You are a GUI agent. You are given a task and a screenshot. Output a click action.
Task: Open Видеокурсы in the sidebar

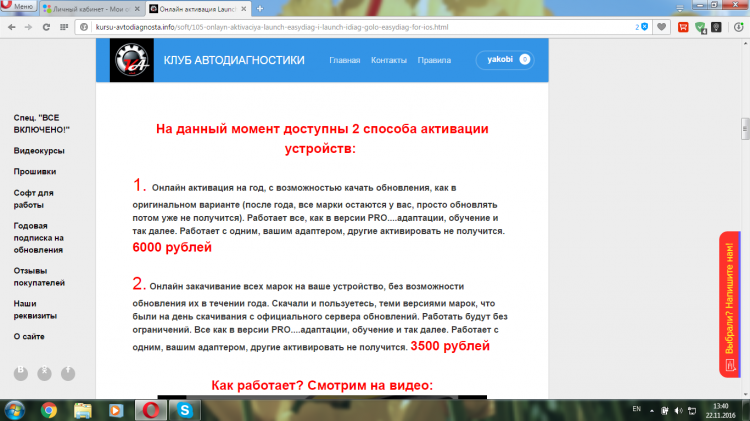pos(39,151)
